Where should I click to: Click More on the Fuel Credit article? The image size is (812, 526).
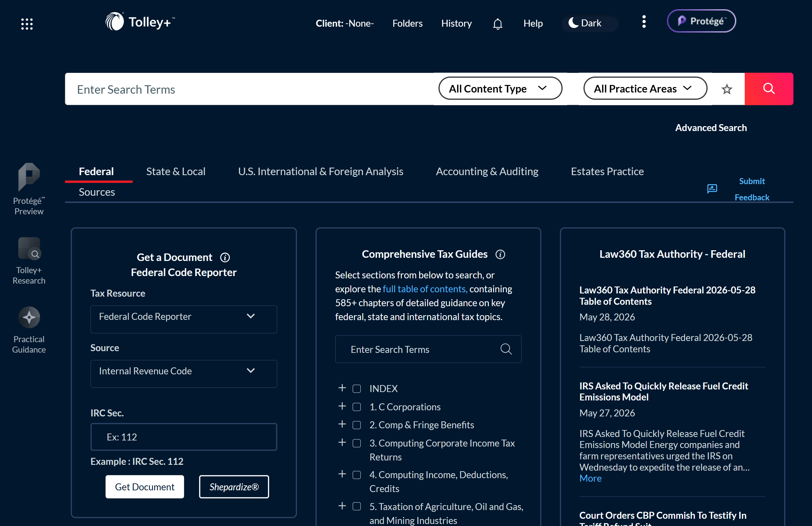tap(590, 478)
